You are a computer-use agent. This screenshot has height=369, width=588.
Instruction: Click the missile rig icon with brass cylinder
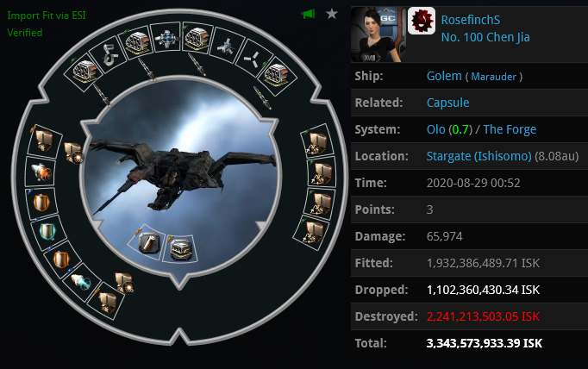[147, 243]
